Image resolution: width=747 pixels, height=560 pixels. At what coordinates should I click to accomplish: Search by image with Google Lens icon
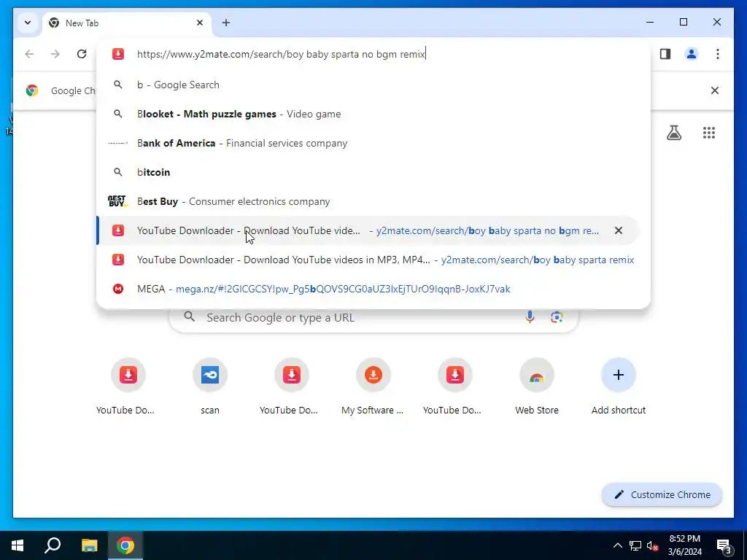coord(557,317)
